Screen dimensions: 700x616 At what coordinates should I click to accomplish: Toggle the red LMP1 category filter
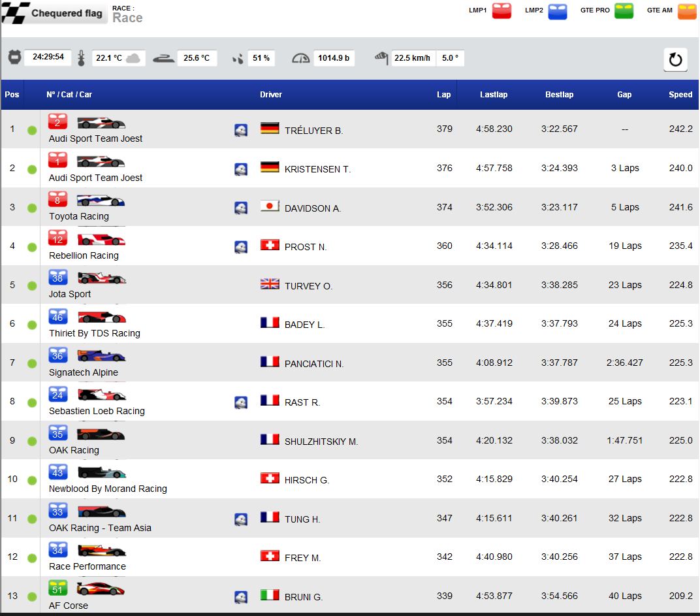point(501,10)
